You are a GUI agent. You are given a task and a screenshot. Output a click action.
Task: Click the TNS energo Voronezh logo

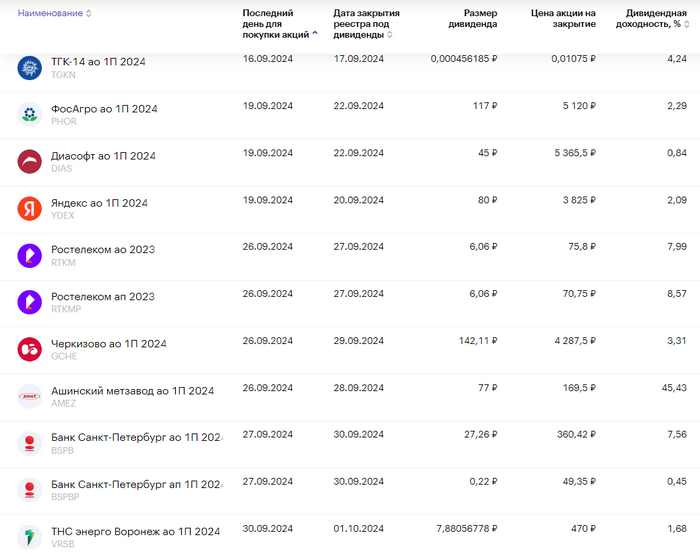tap(29, 537)
